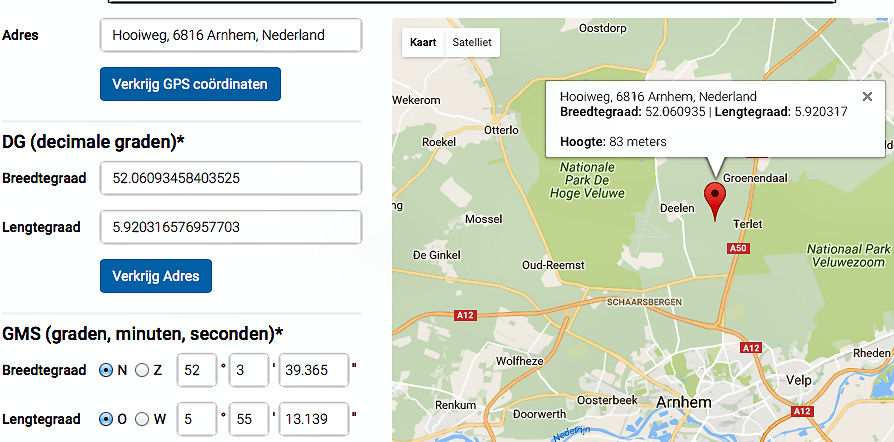Click the DG Breedtegraad decimal field

[x=231, y=178]
